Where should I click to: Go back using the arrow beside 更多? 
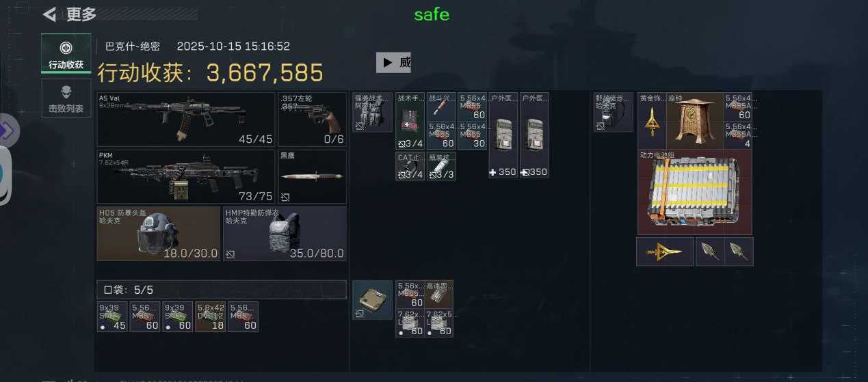coord(49,14)
